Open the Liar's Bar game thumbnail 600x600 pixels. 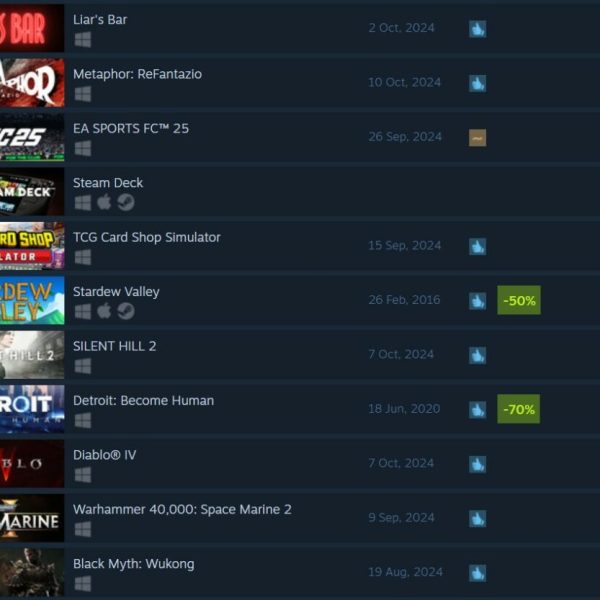tap(32, 28)
